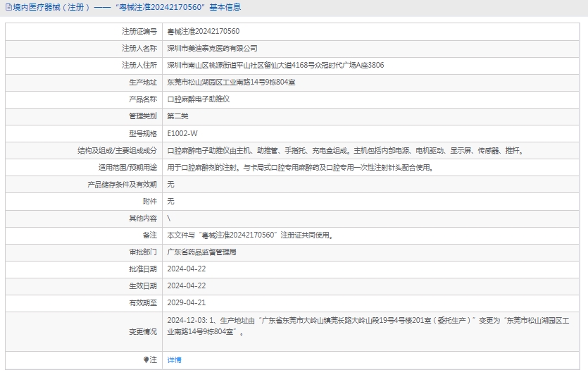
Task: Click registration number value 粤械注准20242170560
Action: [203, 32]
